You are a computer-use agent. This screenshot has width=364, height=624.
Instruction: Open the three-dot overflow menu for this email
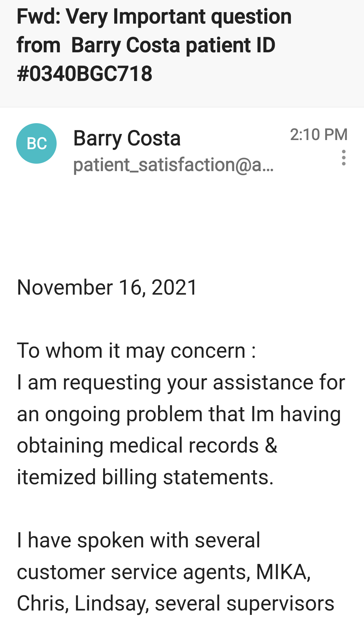(343, 157)
